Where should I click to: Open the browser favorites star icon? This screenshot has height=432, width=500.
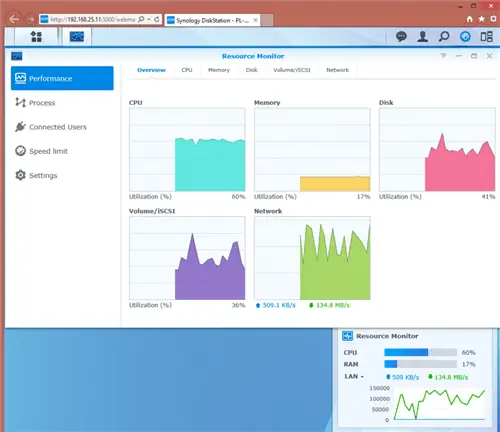click(481, 19)
